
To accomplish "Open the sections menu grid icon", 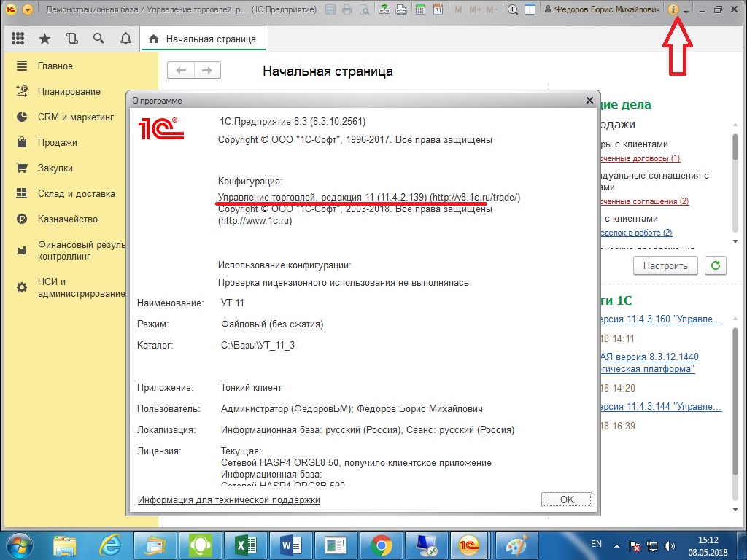I will click(x=18, y=39).
